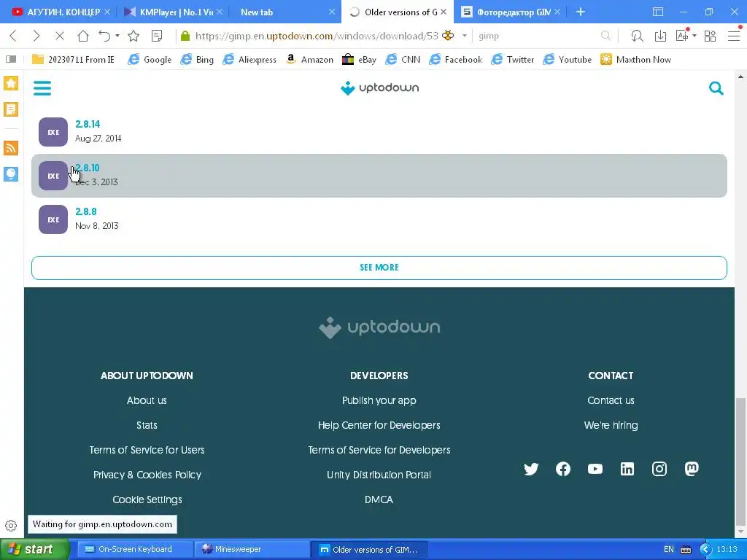Open Privacy & Cookies Policy link
Image resolution: width=747 pixels, height=560 pixels.
(147, 475)
